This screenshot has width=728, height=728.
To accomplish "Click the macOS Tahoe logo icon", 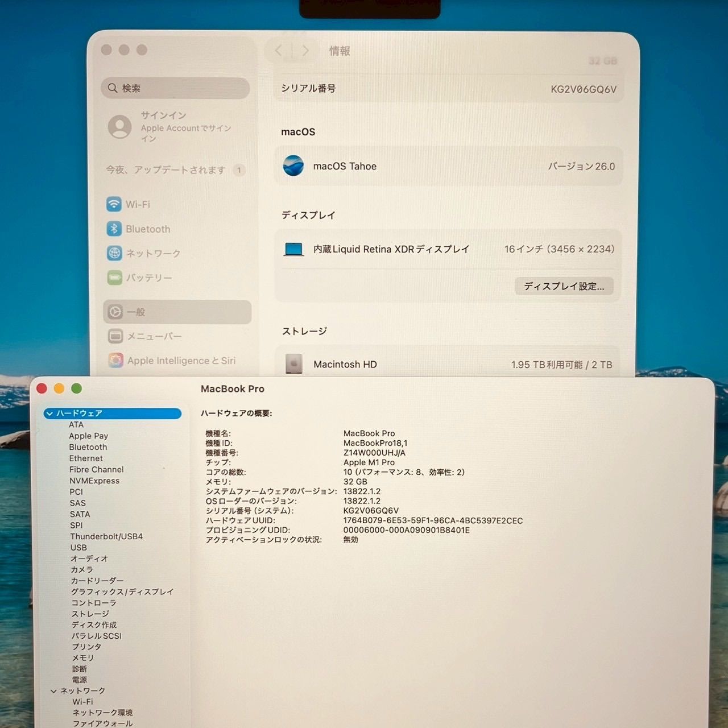I will (x=293, y=166).
